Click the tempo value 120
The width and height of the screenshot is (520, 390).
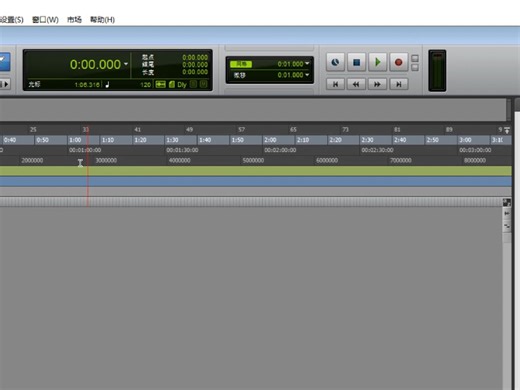point(145,85)
